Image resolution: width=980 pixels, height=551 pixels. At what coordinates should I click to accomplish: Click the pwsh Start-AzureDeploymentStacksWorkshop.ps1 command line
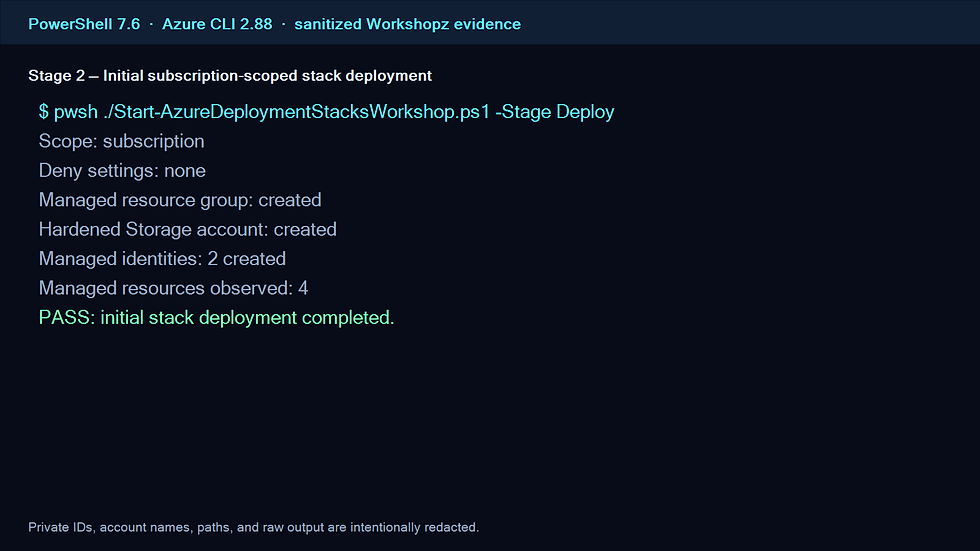pyautogui.click(x=326, y=112)
